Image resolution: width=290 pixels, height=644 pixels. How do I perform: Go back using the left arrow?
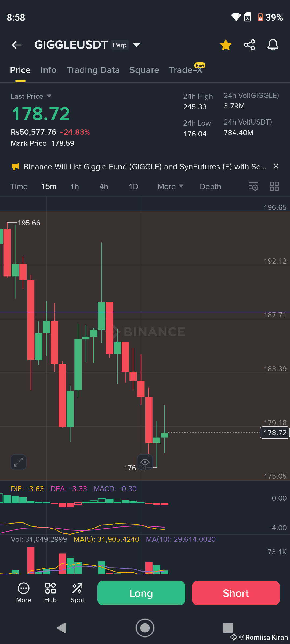point(17,45)
